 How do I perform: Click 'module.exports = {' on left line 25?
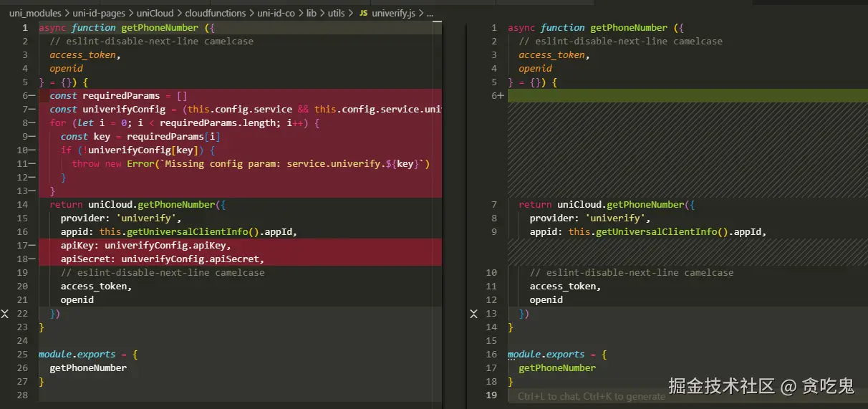88,355
